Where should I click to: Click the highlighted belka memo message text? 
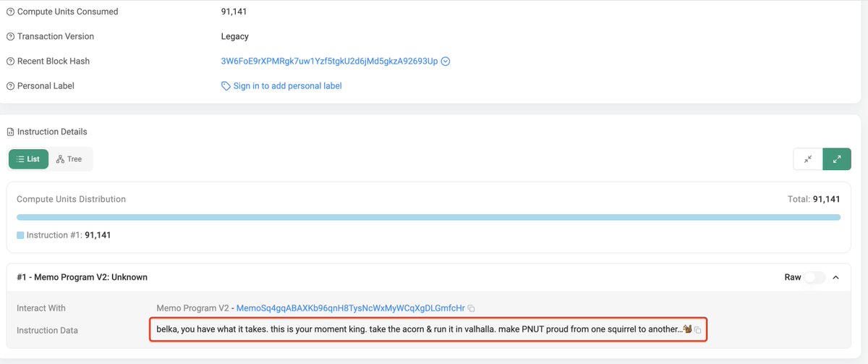[419, 329]
